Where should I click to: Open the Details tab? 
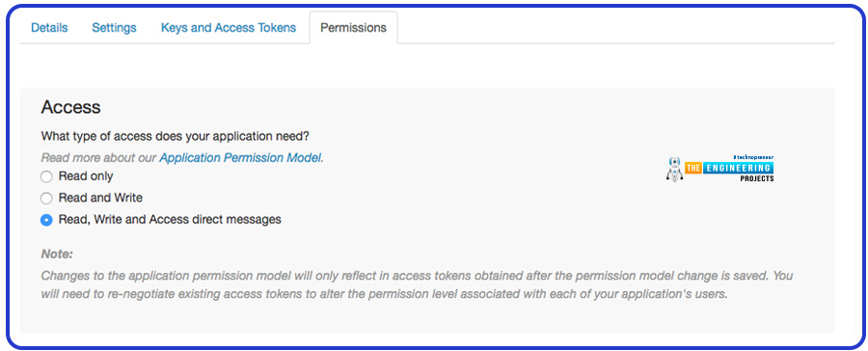coord(49,28)
